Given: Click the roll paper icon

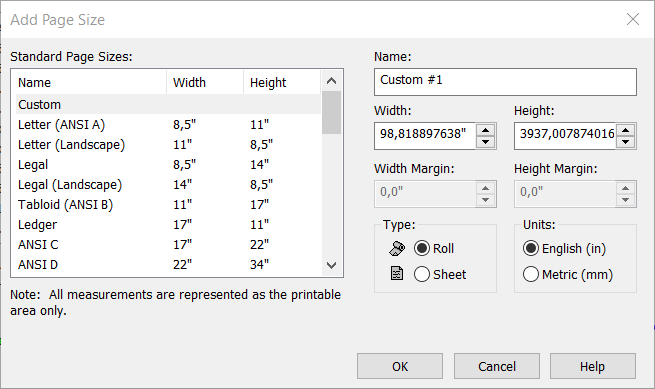Looking at the screenshot, I should tap(397, 248).
